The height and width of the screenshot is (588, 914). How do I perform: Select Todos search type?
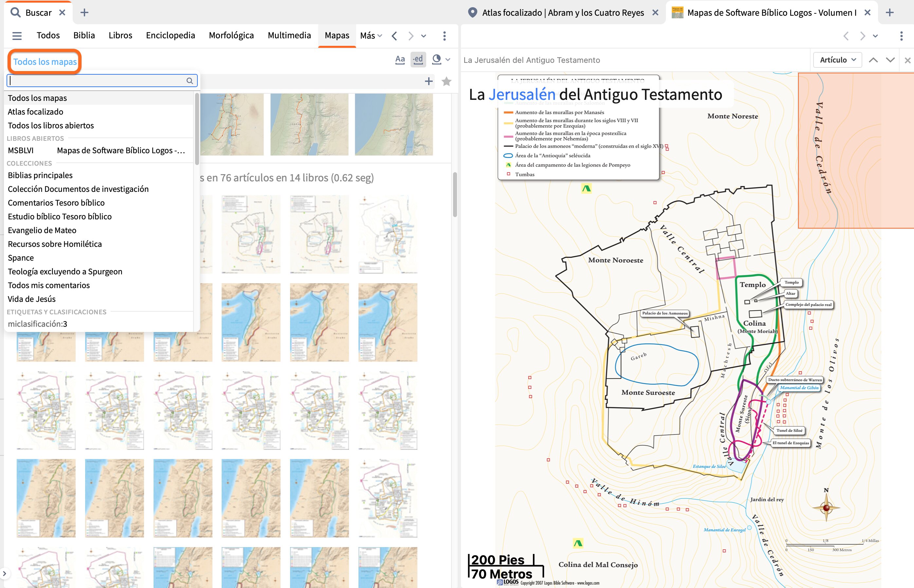point(48,35)
